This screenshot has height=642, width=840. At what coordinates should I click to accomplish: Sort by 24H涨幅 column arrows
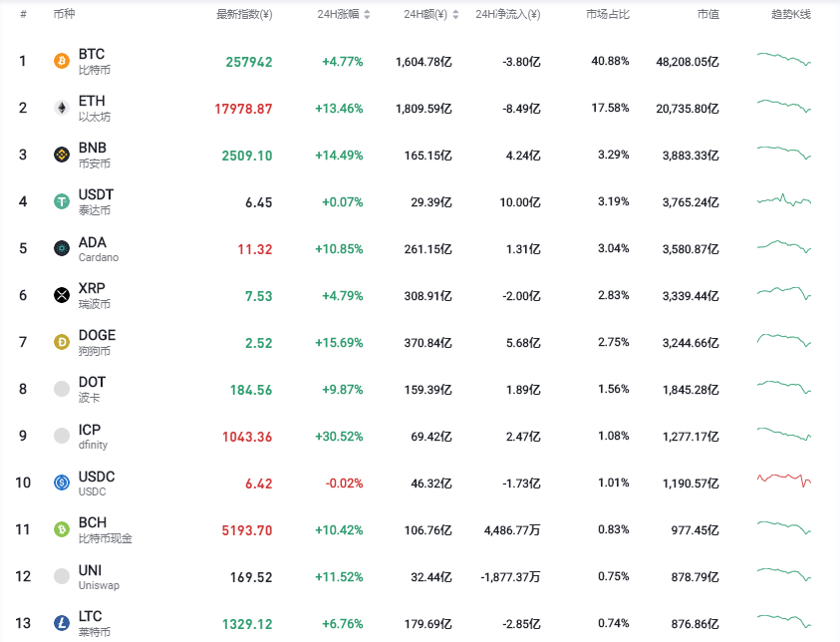(367, 15)
